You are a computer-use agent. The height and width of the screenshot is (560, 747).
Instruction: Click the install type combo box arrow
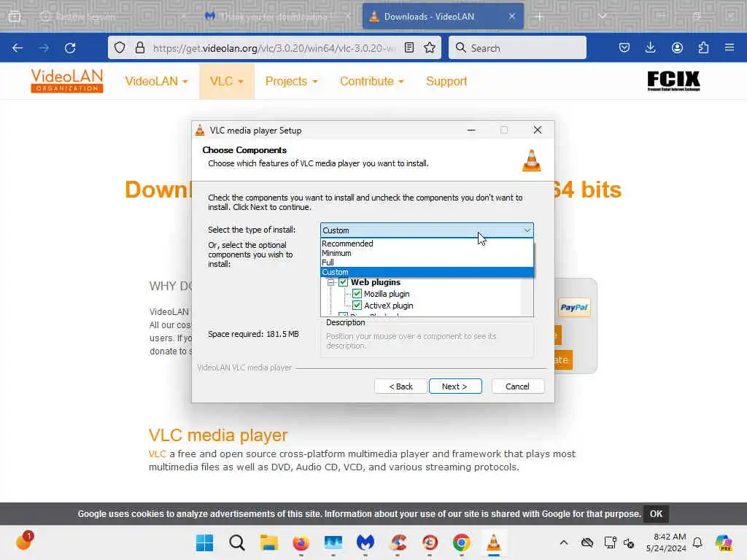527,230
